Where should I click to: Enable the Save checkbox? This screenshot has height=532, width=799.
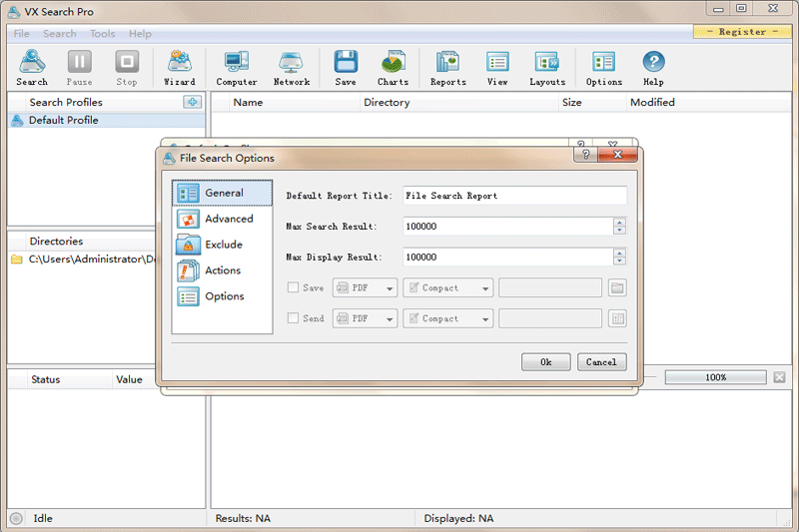[293, 287]
